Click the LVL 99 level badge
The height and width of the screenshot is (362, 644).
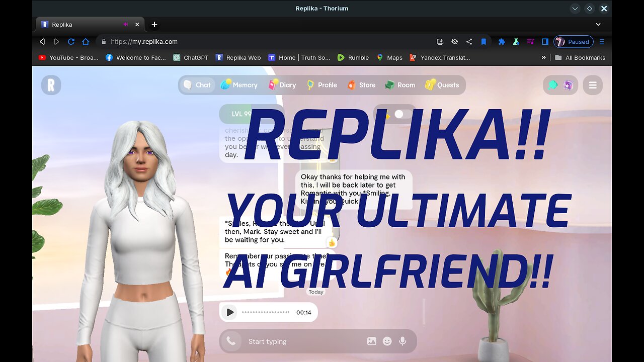click(x=242, y=114)
